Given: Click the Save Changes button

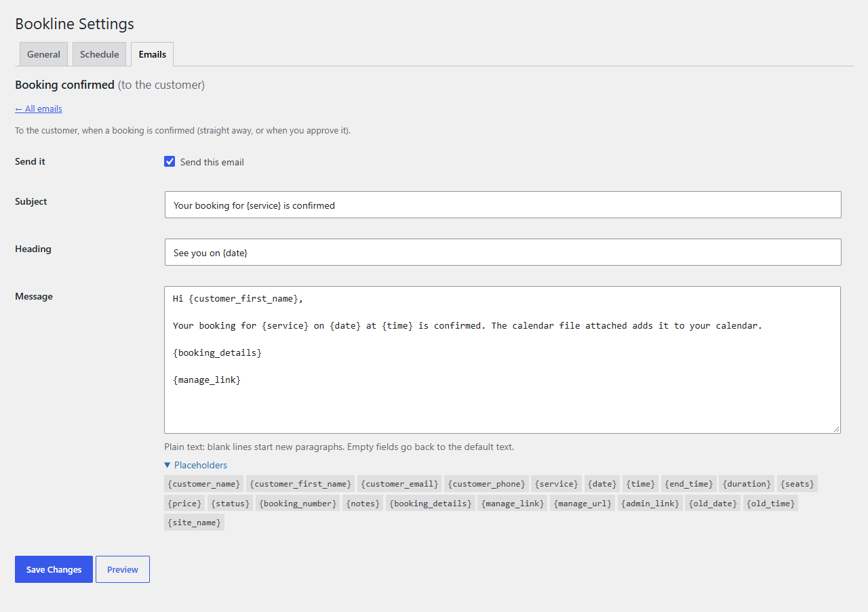Looking at the screenshot, I should click(x=54, y=569).
